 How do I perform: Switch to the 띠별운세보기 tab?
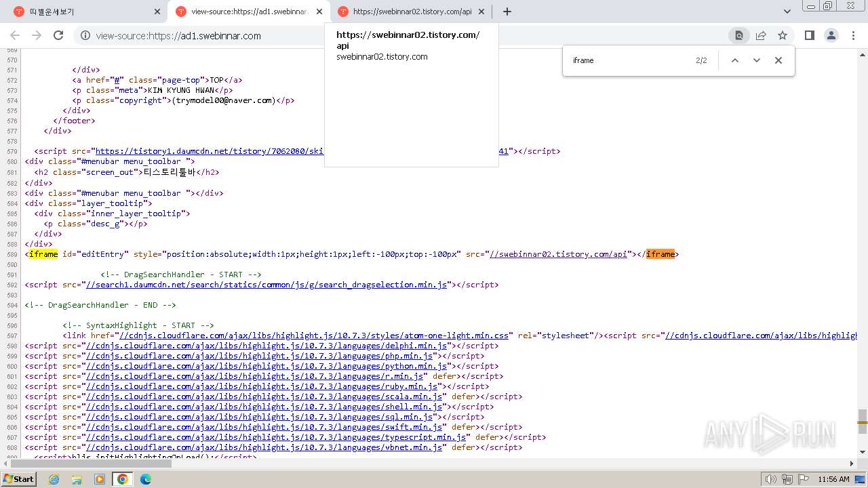pos(87,12)
